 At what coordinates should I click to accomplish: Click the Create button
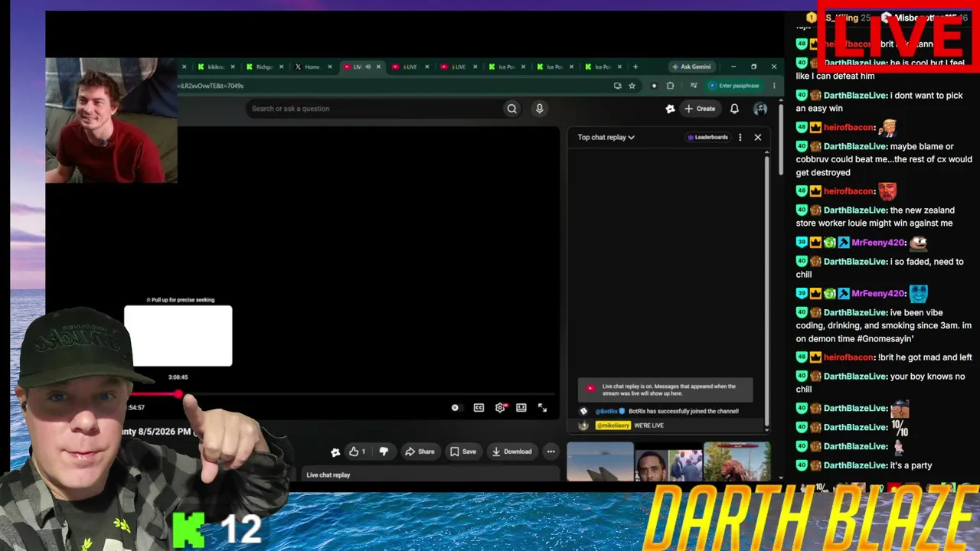[700, 109]
